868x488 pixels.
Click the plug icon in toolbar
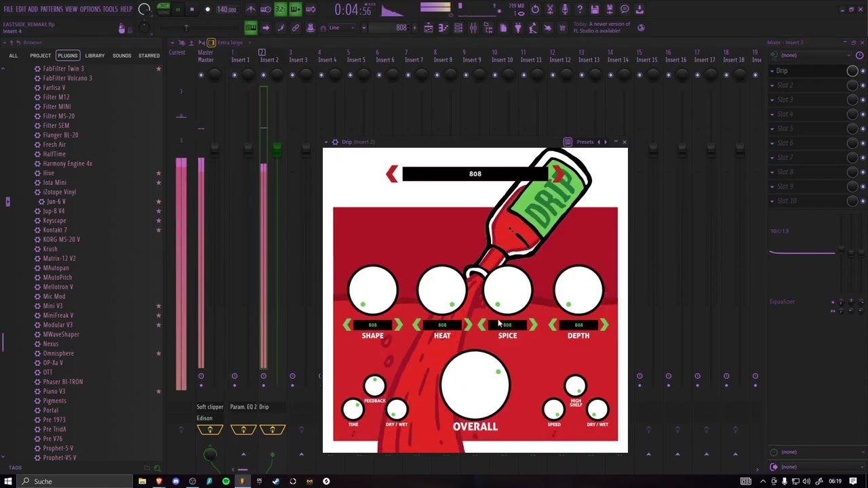(518, 28)
